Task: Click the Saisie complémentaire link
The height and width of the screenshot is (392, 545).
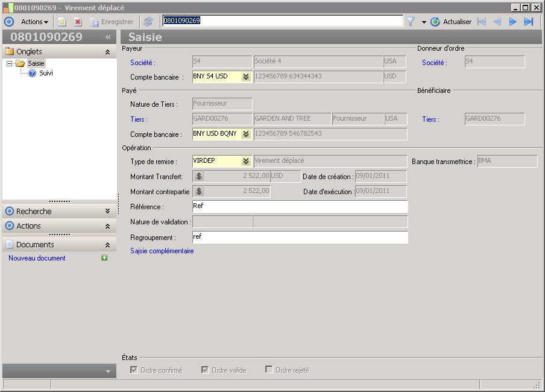Action: (162, 251)
